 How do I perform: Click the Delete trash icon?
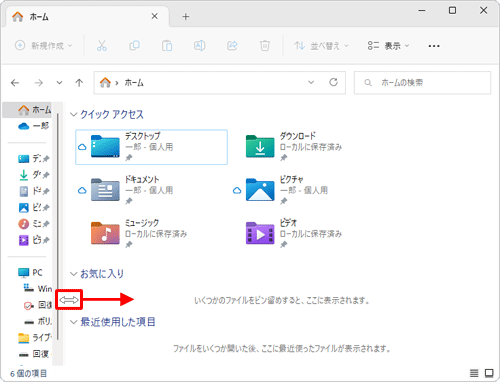point(265,45)
